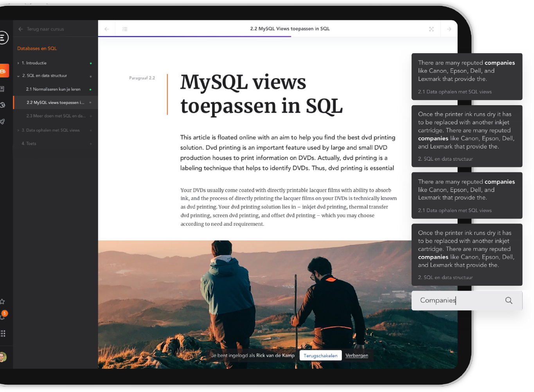Click the magnifier search icon

coord(509,300)
